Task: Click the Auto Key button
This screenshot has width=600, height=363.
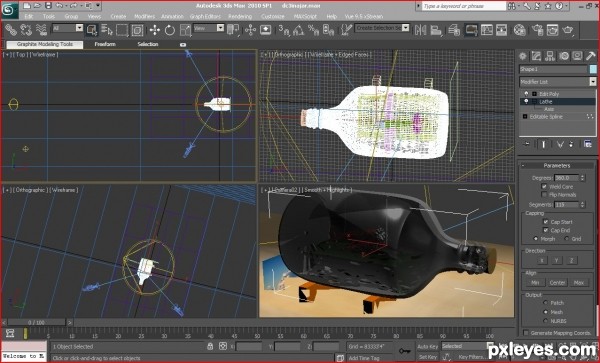Action: pos(427,346)
